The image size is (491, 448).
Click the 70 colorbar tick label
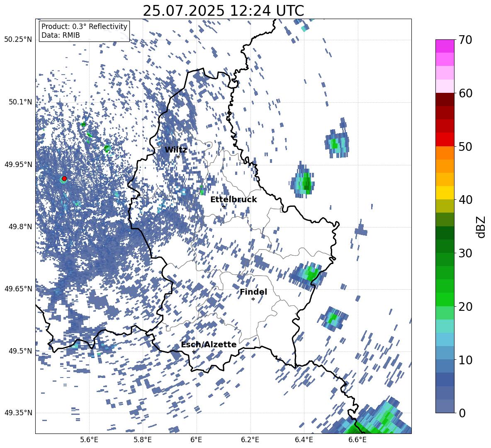click(x=465, y=40)
